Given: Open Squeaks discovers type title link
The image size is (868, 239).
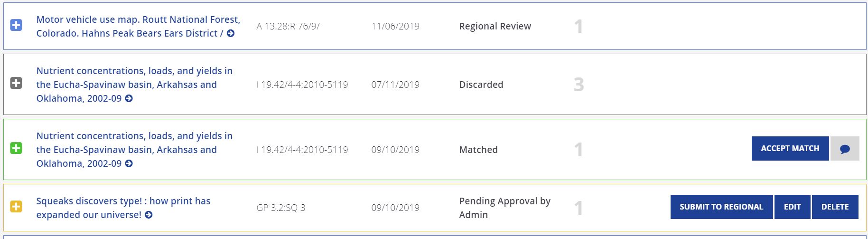Looking at the screenshot, I should click(x=123, y=208).
